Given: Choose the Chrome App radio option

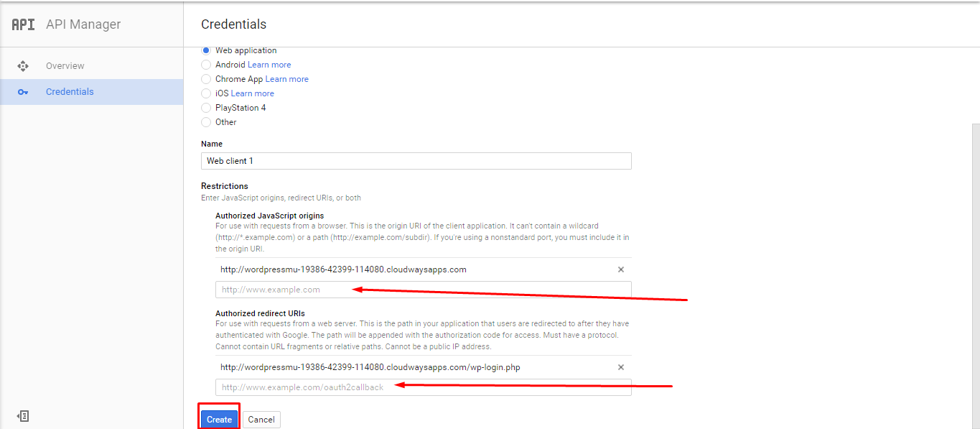Looking at the screenshot, I should point(206,79).
